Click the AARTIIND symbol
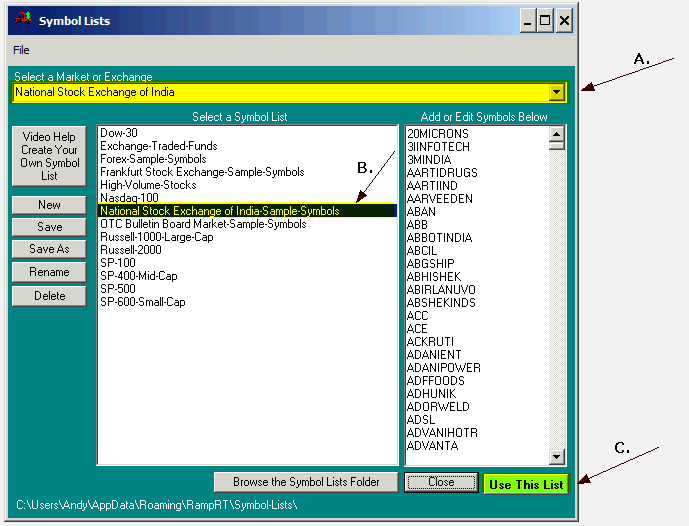 [432, 186]
